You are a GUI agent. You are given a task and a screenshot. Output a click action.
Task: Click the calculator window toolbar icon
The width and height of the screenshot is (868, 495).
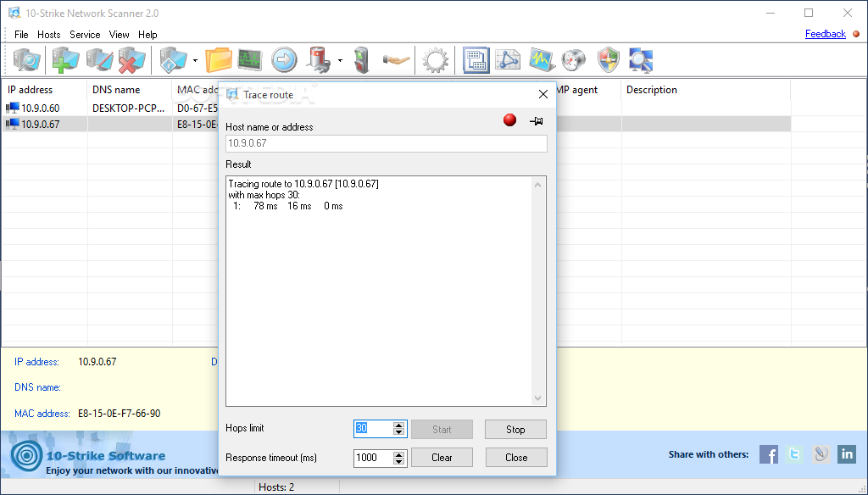point(476,60)
